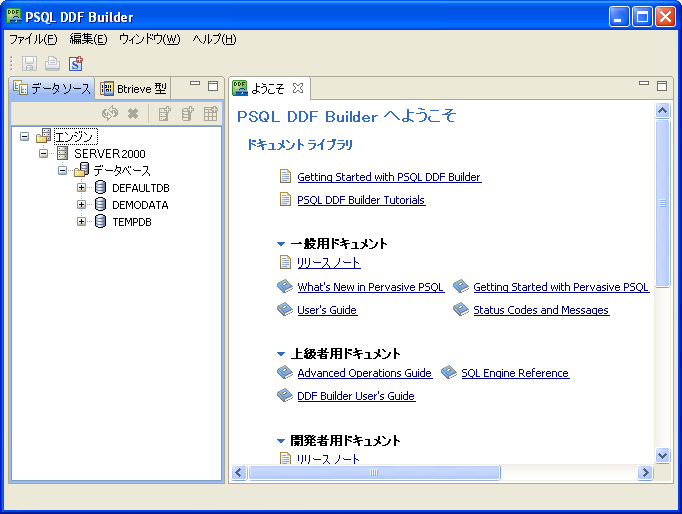This screenshot has height=514, width=682.
Task: Maximize the welcome editor panel
Action: [x=661, y=86]
